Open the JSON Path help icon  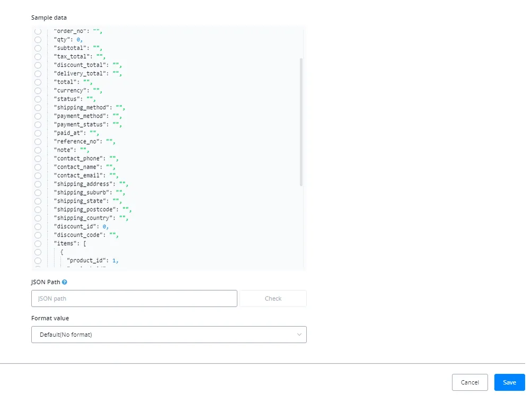[65, 282]
